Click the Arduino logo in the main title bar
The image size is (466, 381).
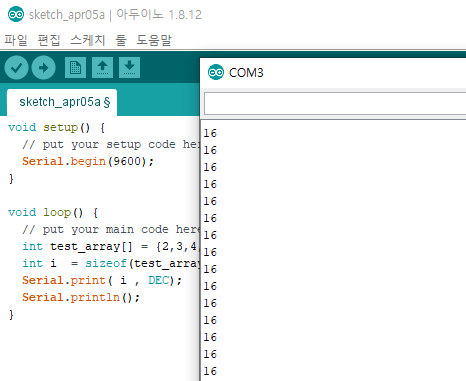[16, 14]
